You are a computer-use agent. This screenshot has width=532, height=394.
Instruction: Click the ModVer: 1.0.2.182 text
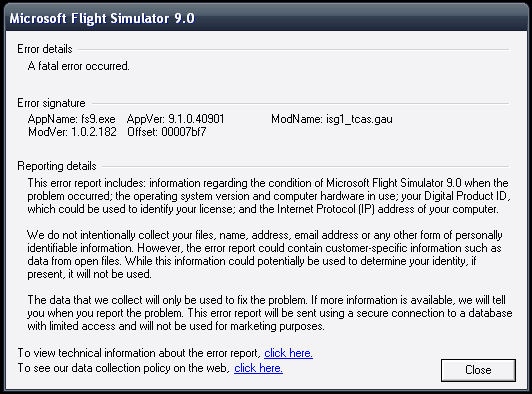[x=72, y=132]
